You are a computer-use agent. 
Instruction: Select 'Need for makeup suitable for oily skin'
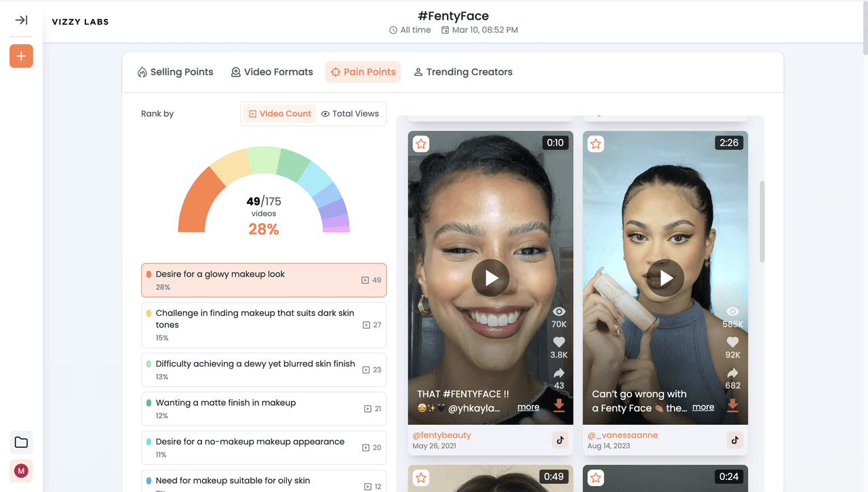264,481
